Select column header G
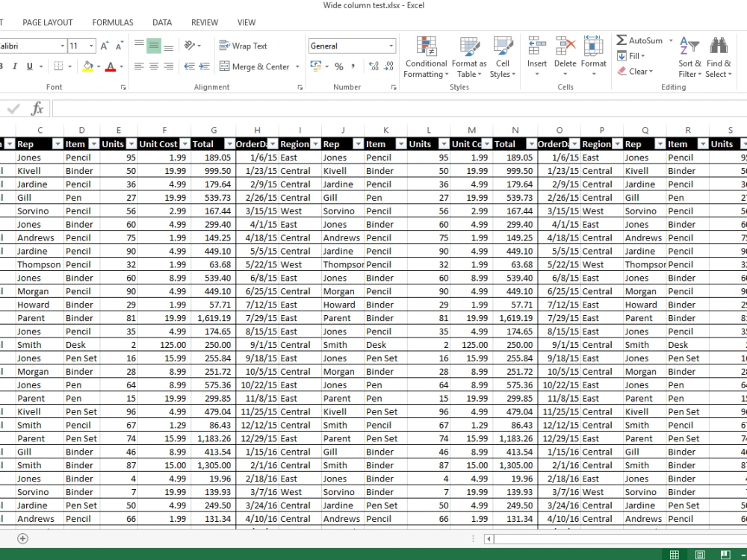The width and height of the screenshot is (747, 560). tap(214, 130)
